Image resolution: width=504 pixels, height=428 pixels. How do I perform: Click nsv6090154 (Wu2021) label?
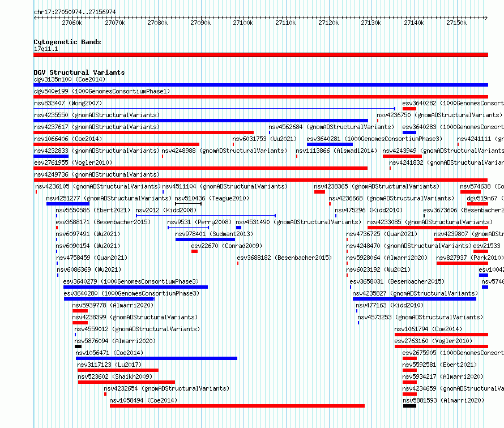[x=88, y=246]
